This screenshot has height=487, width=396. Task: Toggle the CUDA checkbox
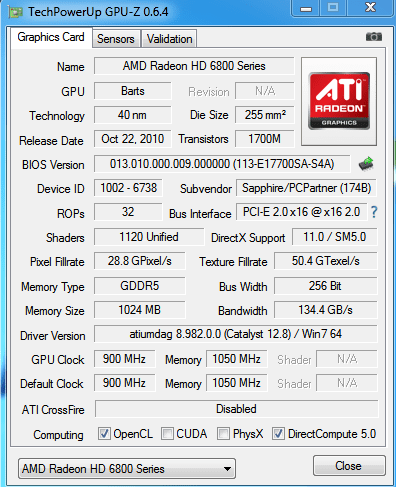[167, 434]
